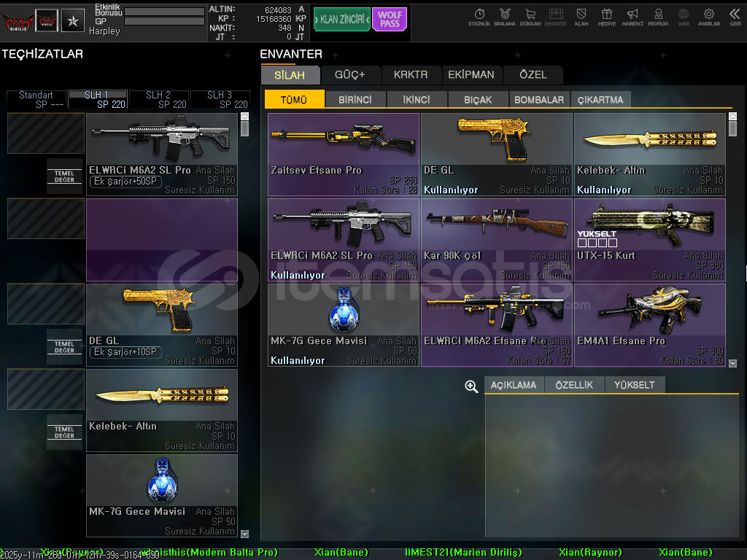This screenshot has width=747, height=560.
Task: Select ELWRCi M6A2 SL Pro in inventory
Action: pos(344,239)
